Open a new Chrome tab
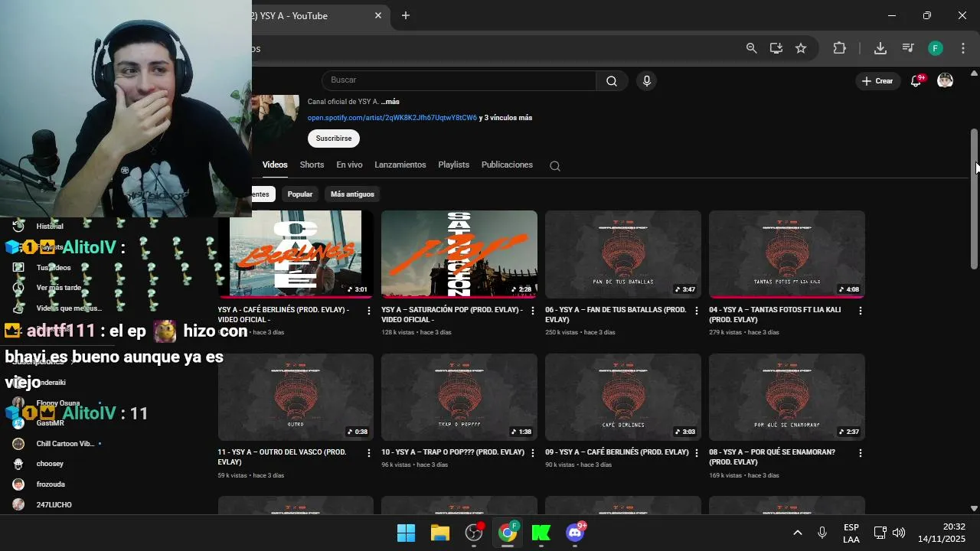980x551 pixels. (406, 15)
